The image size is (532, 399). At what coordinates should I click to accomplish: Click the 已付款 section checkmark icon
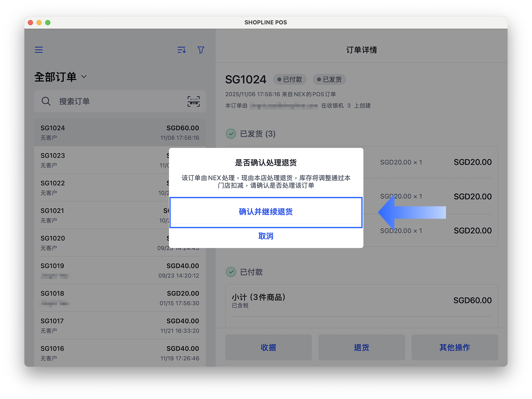click(231, 272)
